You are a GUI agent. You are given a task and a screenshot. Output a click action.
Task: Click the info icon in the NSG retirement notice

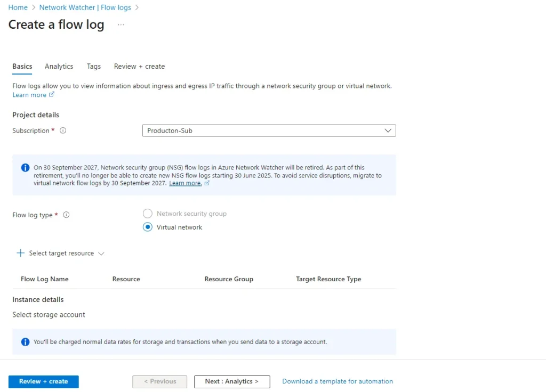[25, 168]
